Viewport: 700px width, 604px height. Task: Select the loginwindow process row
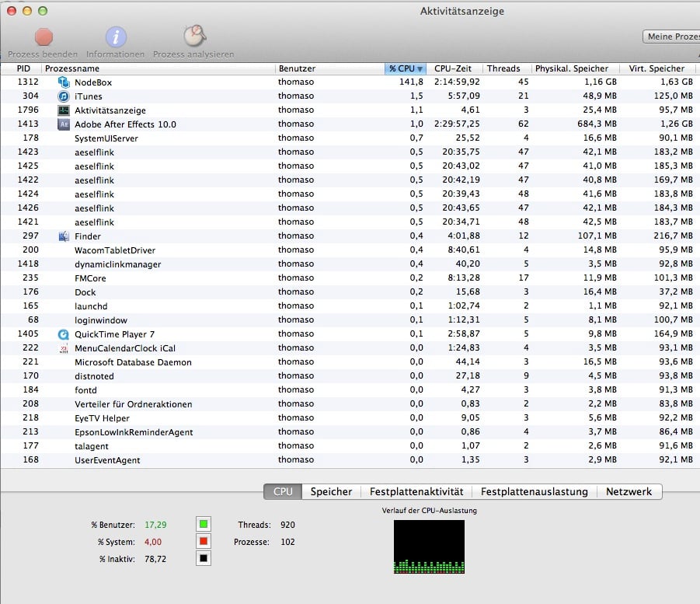[x=348, y=319]
